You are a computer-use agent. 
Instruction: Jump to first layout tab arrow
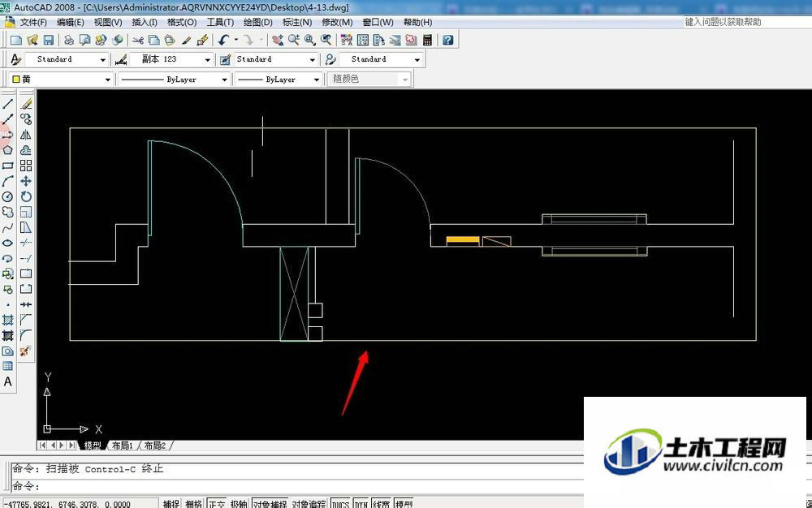click(42, 446)
